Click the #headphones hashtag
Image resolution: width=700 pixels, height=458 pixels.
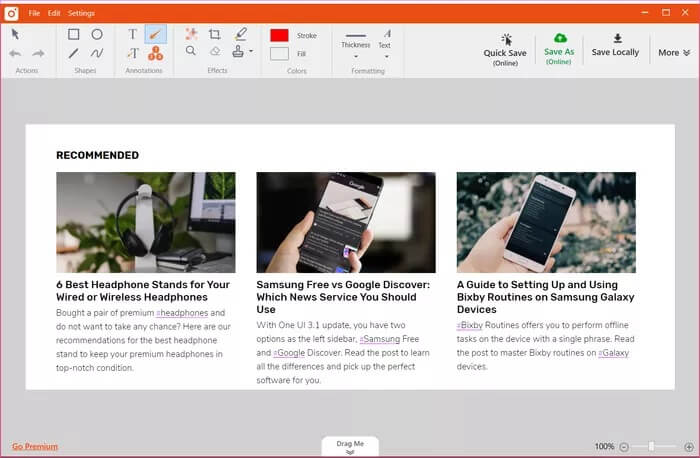point(182,313)
